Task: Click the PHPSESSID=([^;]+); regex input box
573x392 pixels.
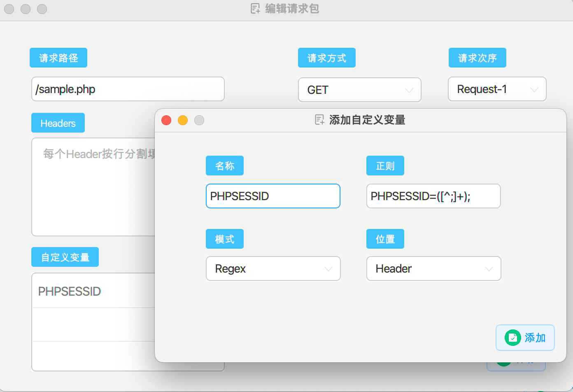Action: 433,196
